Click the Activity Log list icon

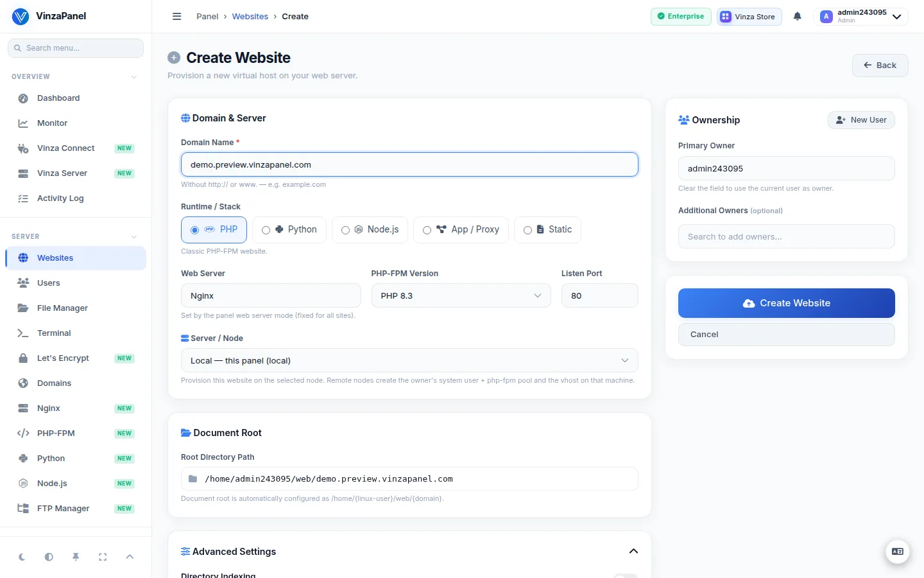tap(23, 198)
